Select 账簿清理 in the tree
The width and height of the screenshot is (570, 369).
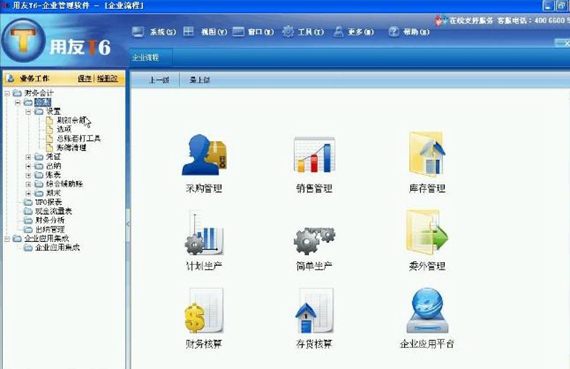tap(71, 148)
